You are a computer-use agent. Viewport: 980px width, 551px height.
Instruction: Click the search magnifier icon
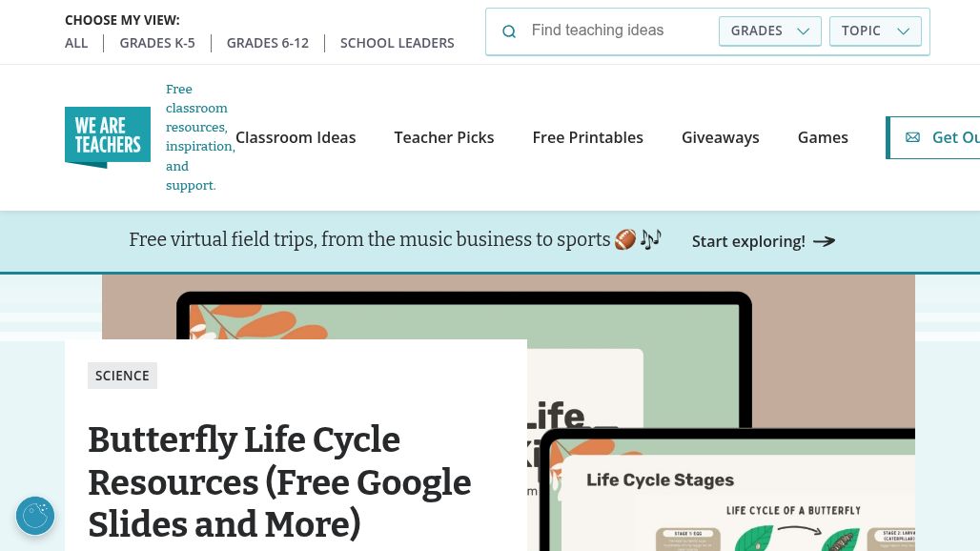click(x=509, y=31)
